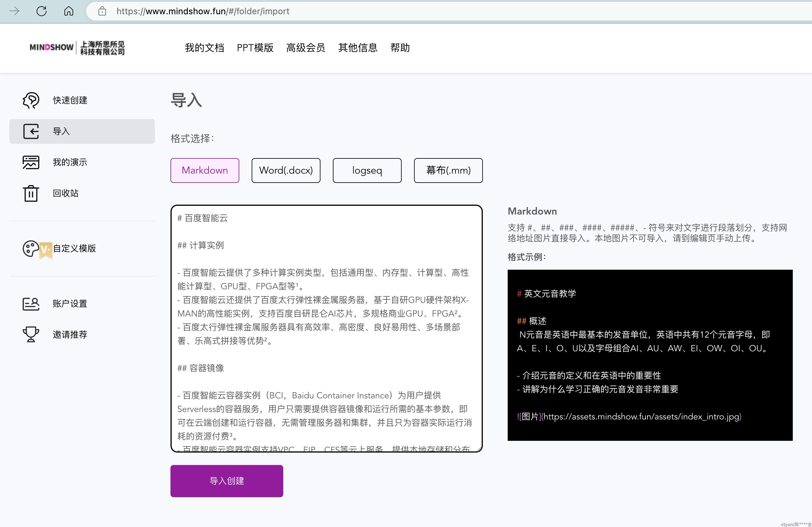Select the Word(.docx) format option
The image size is (812, 527).
286,170
